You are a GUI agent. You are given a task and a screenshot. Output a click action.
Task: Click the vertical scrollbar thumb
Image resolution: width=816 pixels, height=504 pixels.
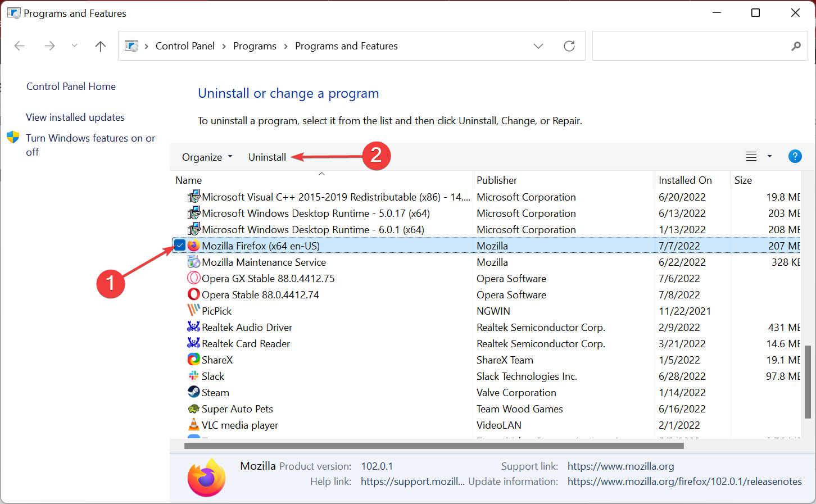pos(808,382)
